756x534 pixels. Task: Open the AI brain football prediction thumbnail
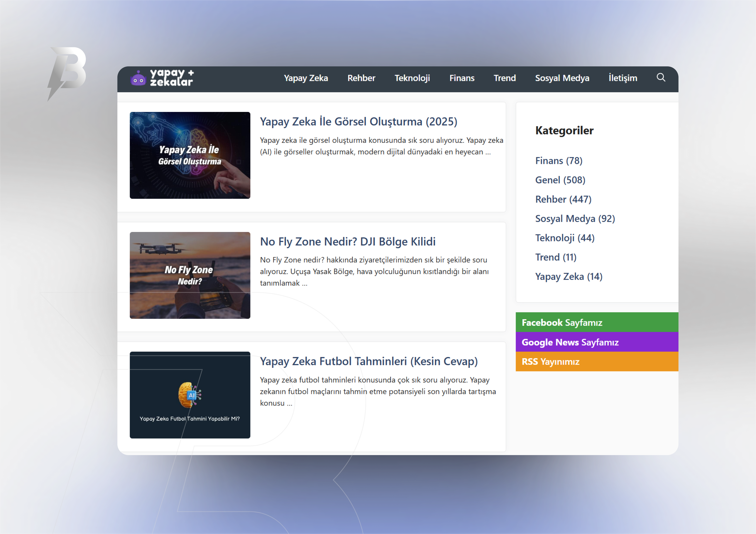click(x=190, y=395)
